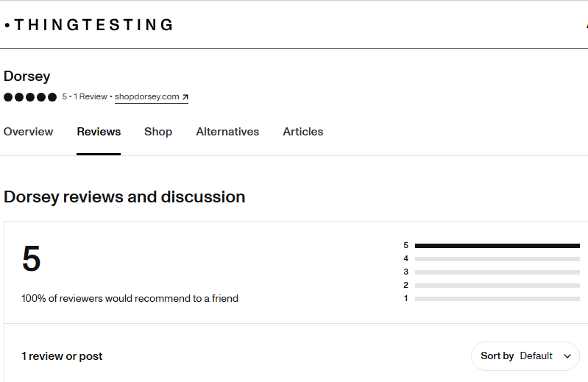588x382 pixels.
Task: Click the 'Dorsey' brand heading
Action: click(x=26, y=77)
